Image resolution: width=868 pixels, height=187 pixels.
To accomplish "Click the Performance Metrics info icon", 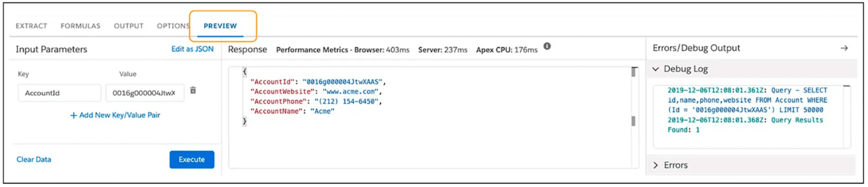I will [x=547, y=46].
